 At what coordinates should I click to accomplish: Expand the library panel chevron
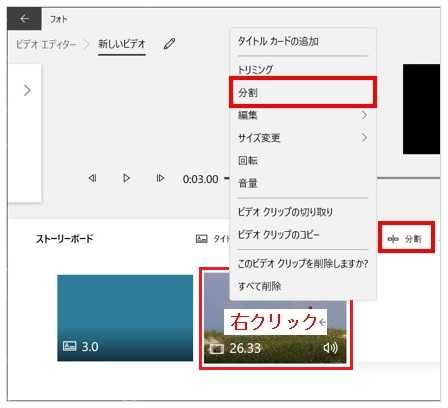[x=27, y=90]
